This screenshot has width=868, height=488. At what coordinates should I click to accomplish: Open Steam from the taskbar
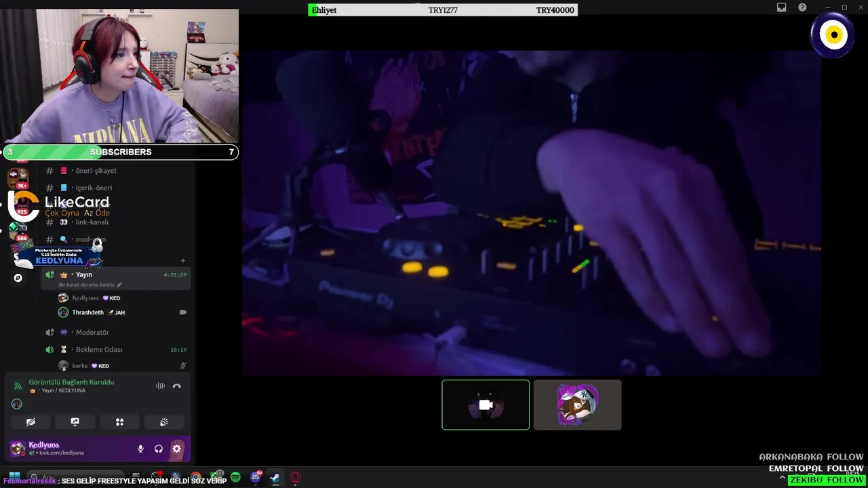(275, 477)
